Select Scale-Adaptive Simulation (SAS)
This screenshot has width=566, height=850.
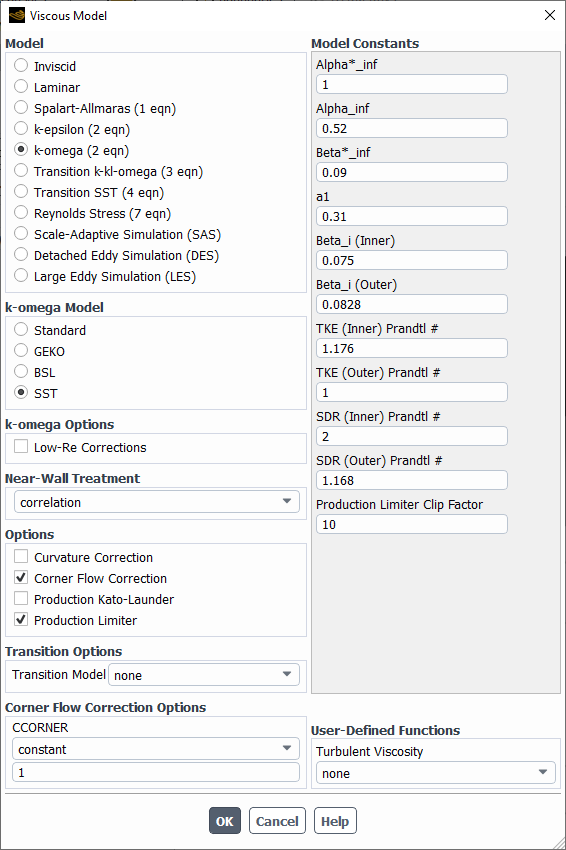tap(21, 234)
